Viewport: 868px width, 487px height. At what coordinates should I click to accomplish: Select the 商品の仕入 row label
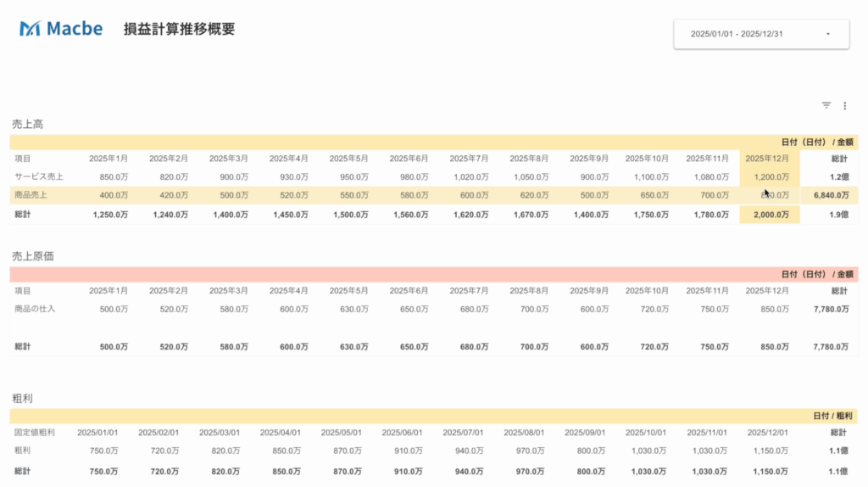coord(35,309)
